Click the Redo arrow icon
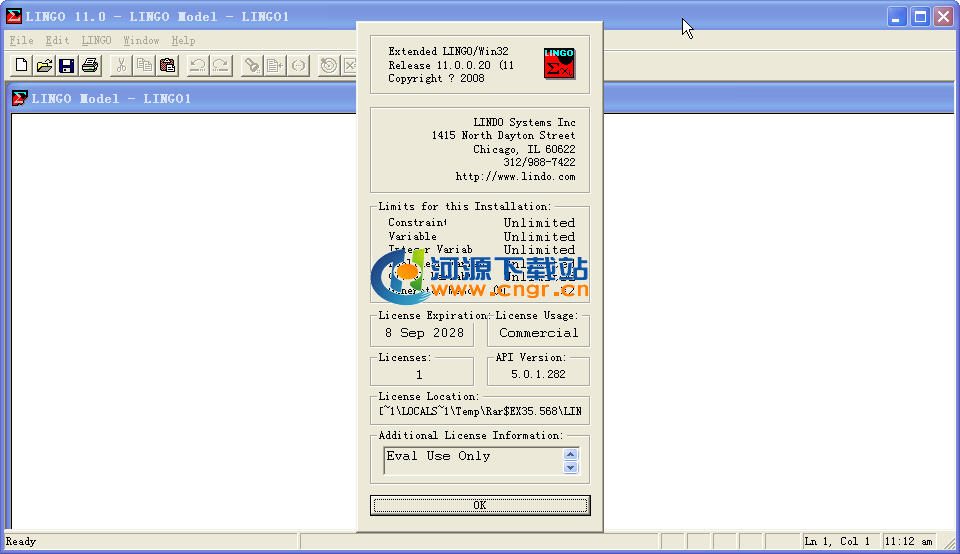This screenshot has height=554, width=960. coord(220,66)
